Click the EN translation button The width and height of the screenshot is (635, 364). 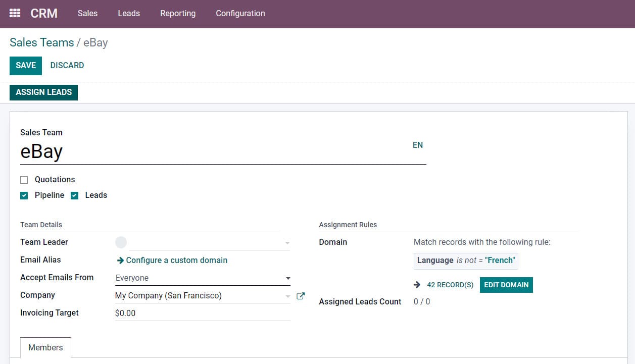pyautogui.click(x=418, y=145)
